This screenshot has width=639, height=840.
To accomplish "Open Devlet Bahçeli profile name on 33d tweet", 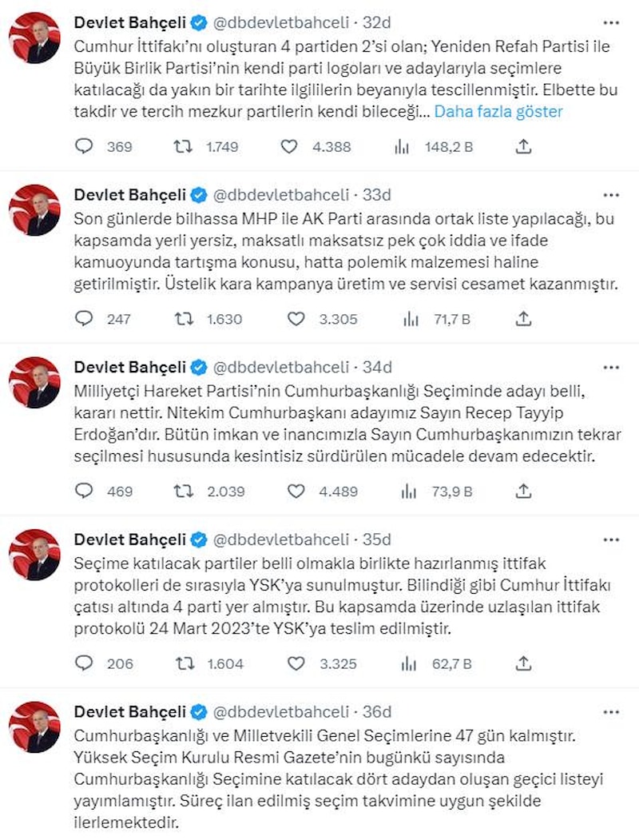I will 129,195.
